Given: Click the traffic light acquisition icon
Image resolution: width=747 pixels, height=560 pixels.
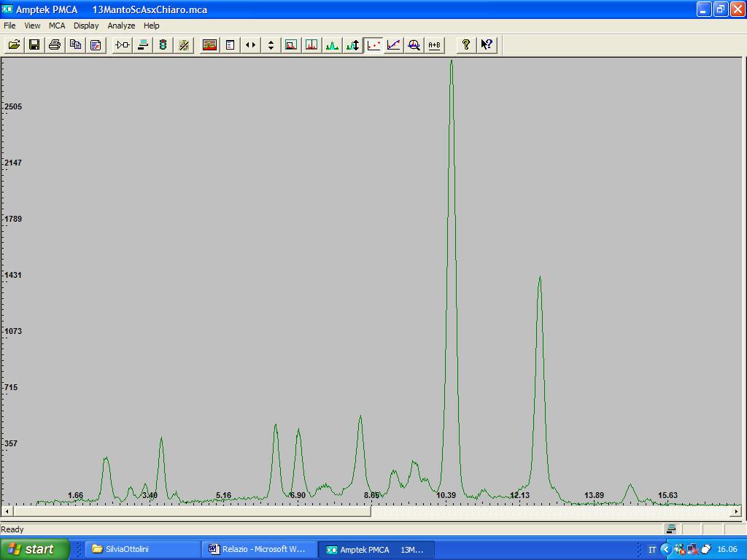Looking at the screenshot, I should pyautogui.click(x=163, y=44).
